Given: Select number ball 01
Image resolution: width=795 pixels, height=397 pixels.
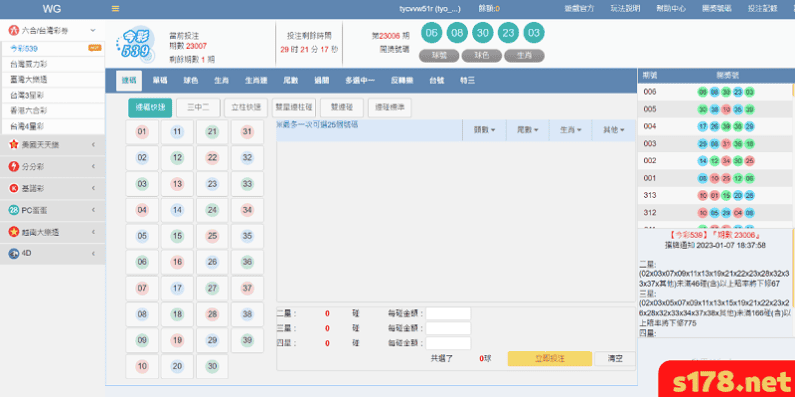Looking at the screenshot, I should click(142, 132).
